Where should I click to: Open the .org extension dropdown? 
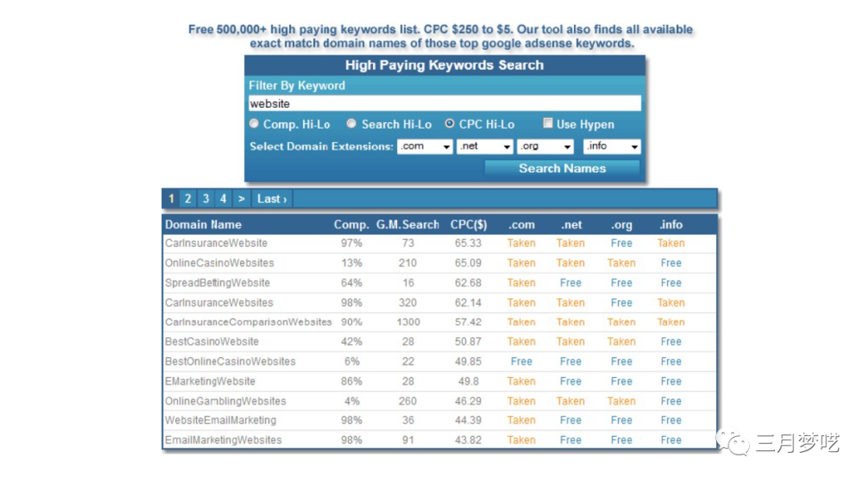click(x=545, y=146)
